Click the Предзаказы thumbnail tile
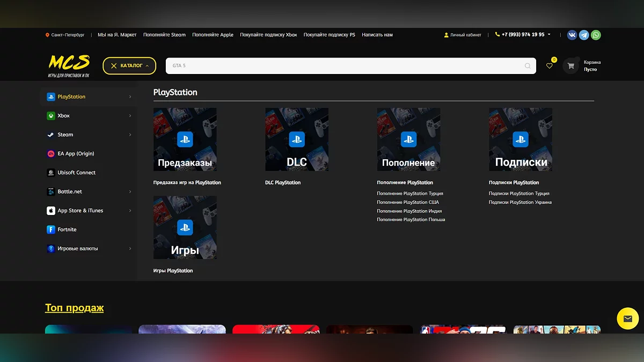Screen dimensions: 644x362 [x=185, y=139]
